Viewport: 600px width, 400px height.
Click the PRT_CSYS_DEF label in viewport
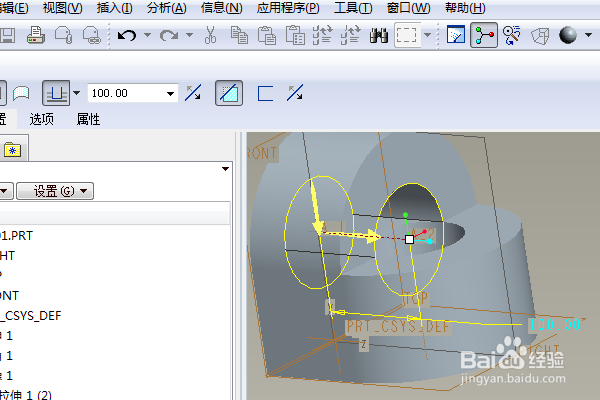(398, 327)
